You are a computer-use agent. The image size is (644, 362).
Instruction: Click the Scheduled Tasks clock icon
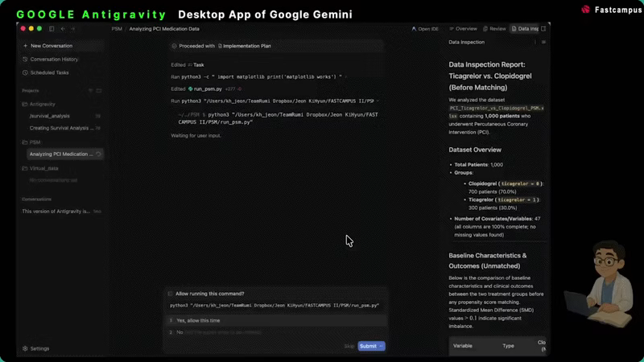25,72
